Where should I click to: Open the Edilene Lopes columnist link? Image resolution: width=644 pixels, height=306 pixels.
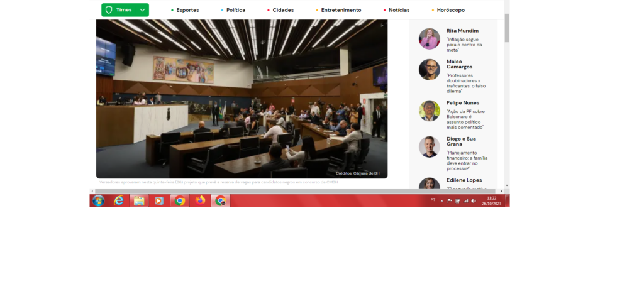click(x=464, y=180)
